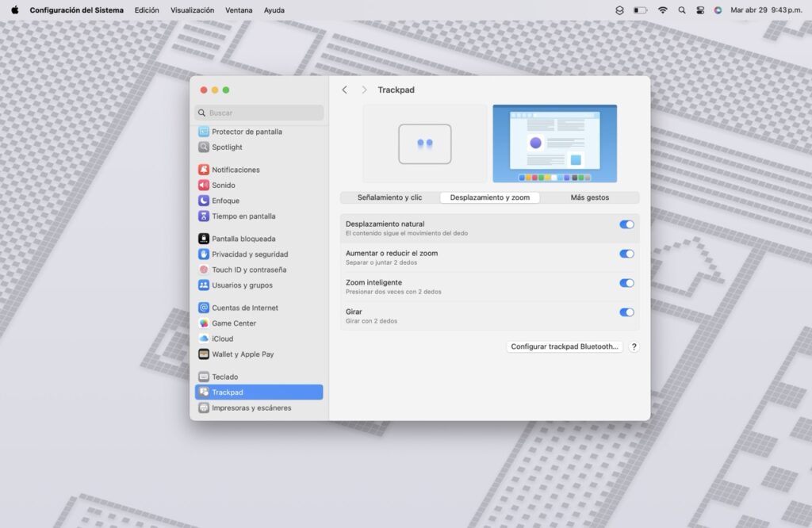Open Notificaciones bell icon
812x528 pixels.
coord(204,170)
